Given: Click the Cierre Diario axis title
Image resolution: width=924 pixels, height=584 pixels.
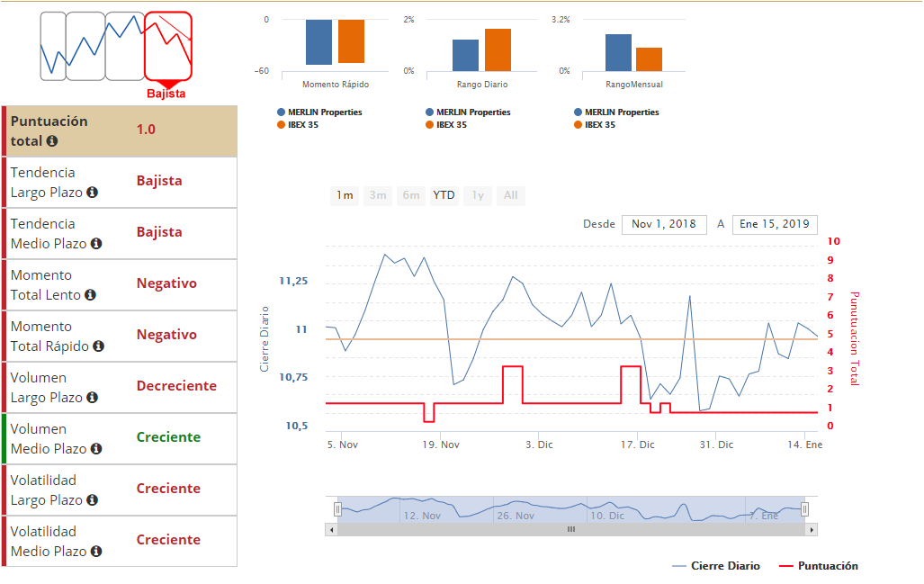Looking at the screenshot, I should point(265,339).
